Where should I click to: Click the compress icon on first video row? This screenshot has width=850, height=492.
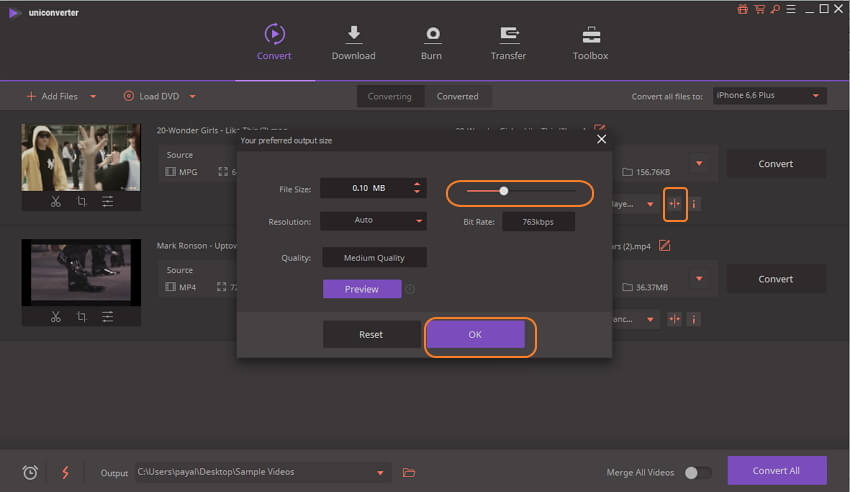coord(674,204)
